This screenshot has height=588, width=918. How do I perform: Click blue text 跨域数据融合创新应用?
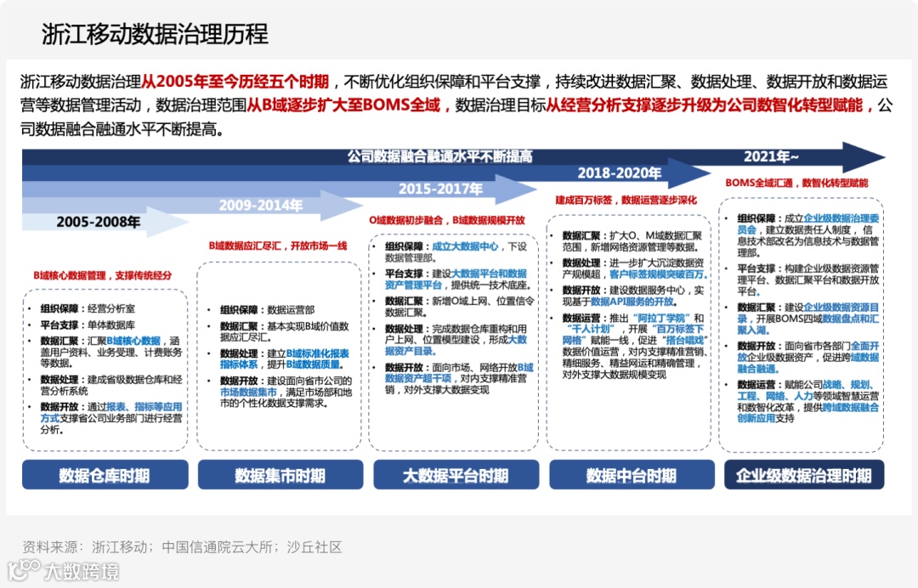pyautogui.click(x=808, y=412)
